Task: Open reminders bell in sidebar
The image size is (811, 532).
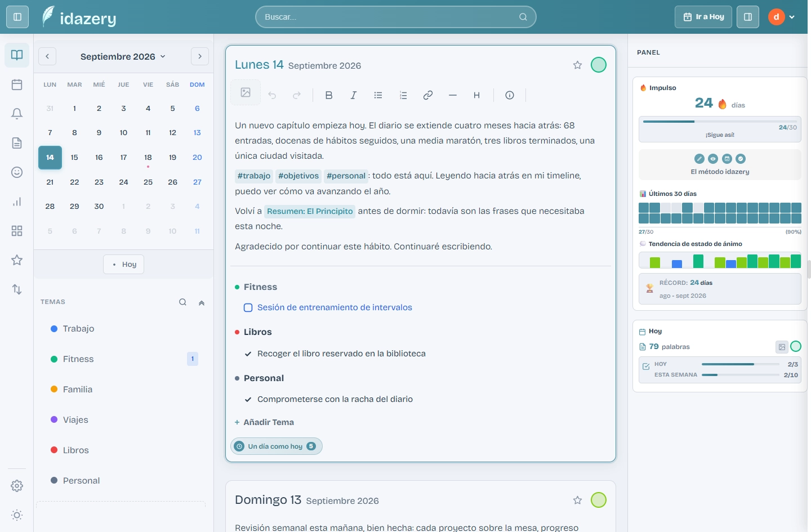Action: click(17, 114)
